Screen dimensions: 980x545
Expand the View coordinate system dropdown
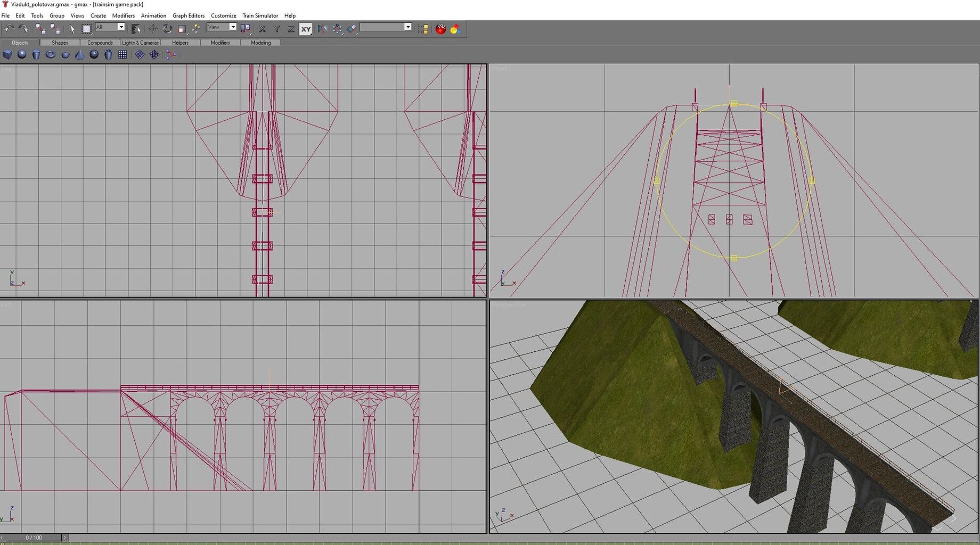click(x=233, y=27)
